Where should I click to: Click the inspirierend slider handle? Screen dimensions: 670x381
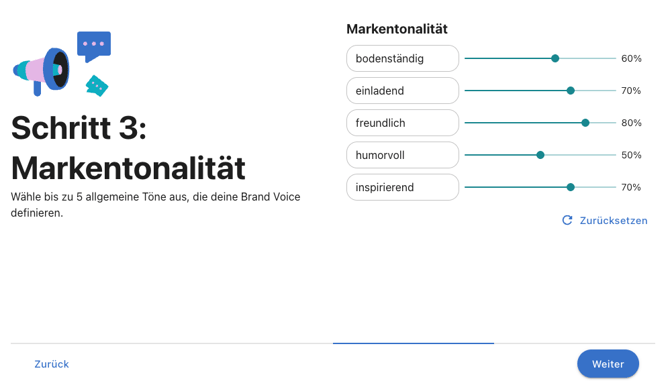tap(570, 187)
